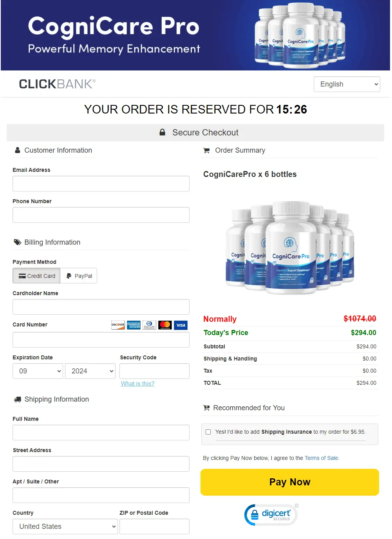Image resolution: width=392 pixels, height=539 pixels.
Task: Select the American Express icon
Action: [x=134, y=325]
